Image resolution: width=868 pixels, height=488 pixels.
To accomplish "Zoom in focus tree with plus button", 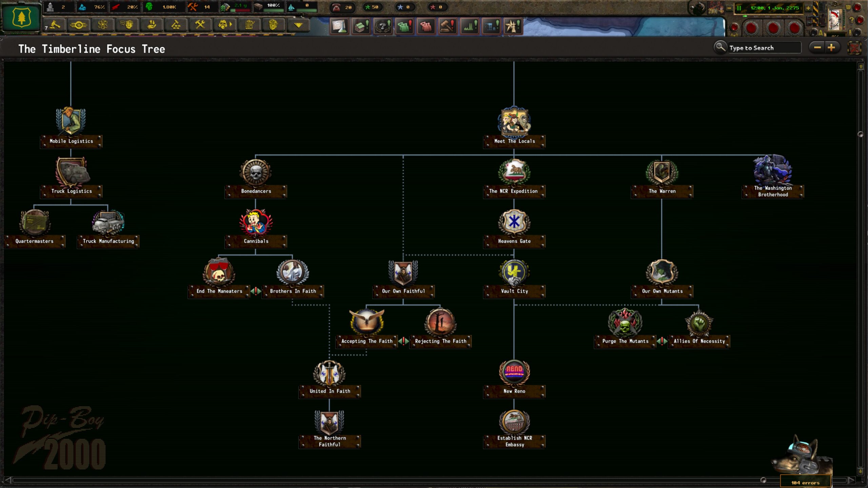I will tap(831, 48).
